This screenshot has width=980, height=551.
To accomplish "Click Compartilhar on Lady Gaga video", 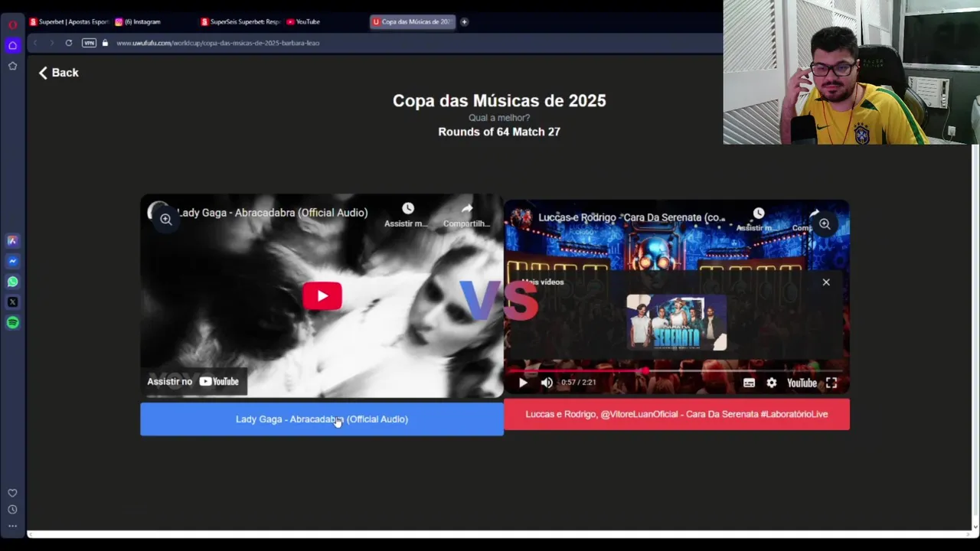I will [x=466, y=215].
